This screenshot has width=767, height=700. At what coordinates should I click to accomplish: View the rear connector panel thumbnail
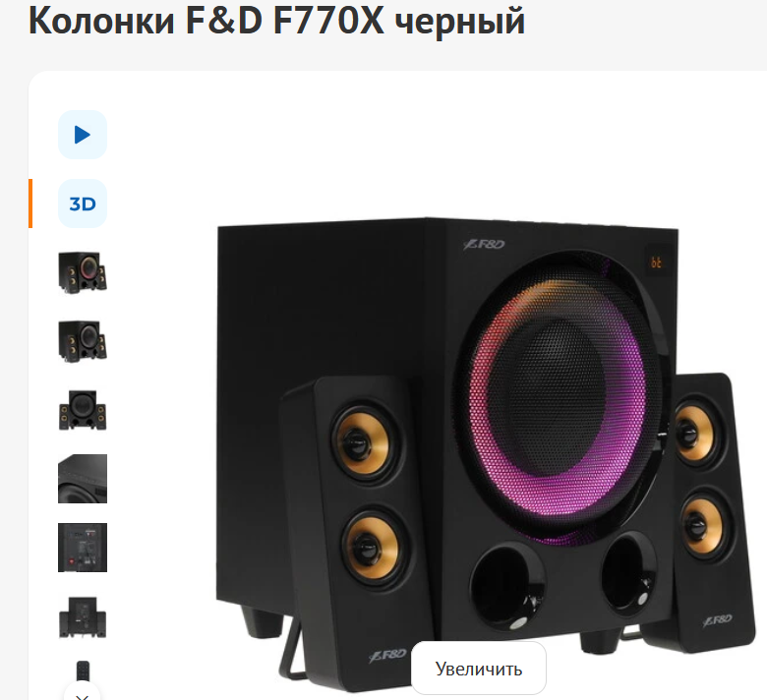[83, 548]
